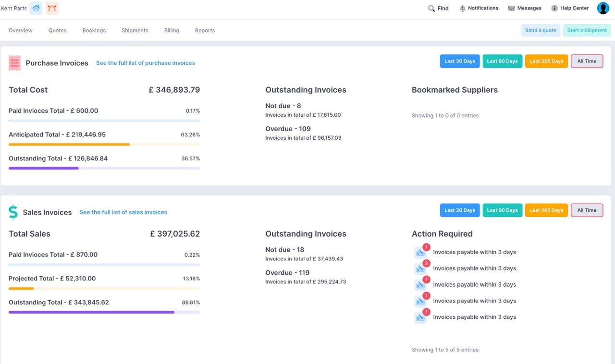Click the home icon next to Kent Parts
615x364 pixels.
pyautogui.click(x=36, y=8)
